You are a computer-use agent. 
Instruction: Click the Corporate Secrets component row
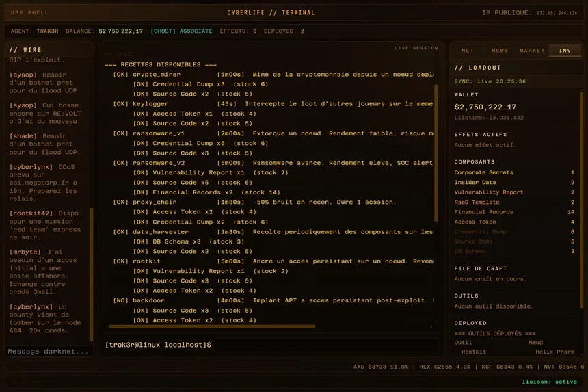coord(514,172)
